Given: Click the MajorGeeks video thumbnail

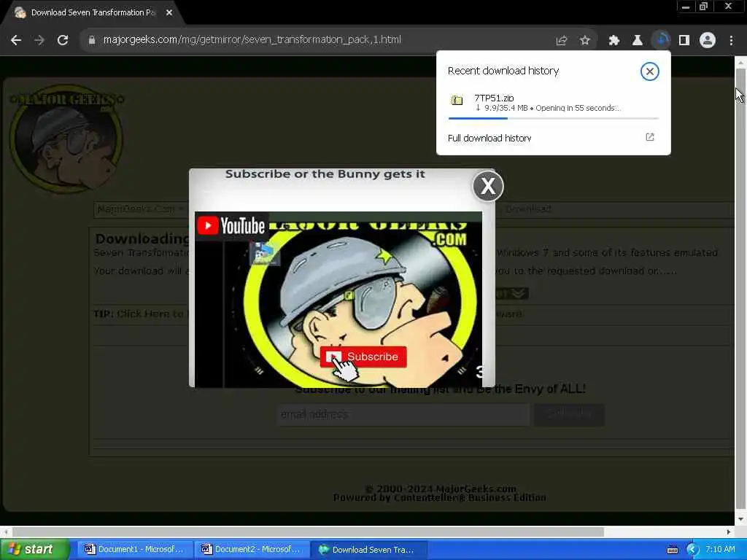Looking at the screenshot, I should [338, 300].
